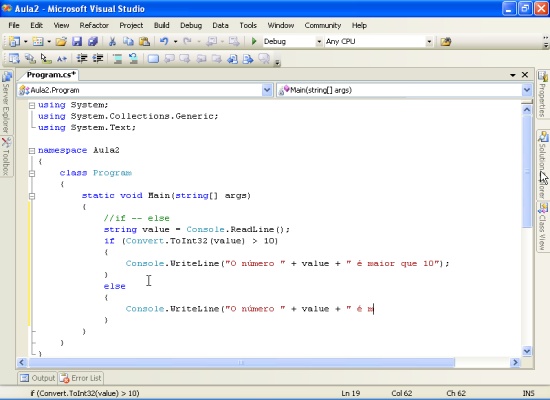This screenshot has width=550, height=400.
Task: Open the Any CPU platform dropdown
Action: click(x=429, y=42)
